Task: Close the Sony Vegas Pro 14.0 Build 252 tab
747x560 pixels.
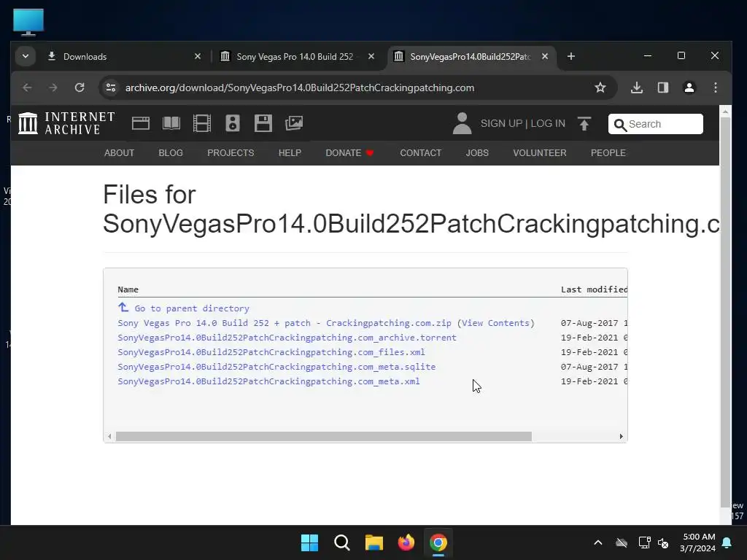Action: 371,57
